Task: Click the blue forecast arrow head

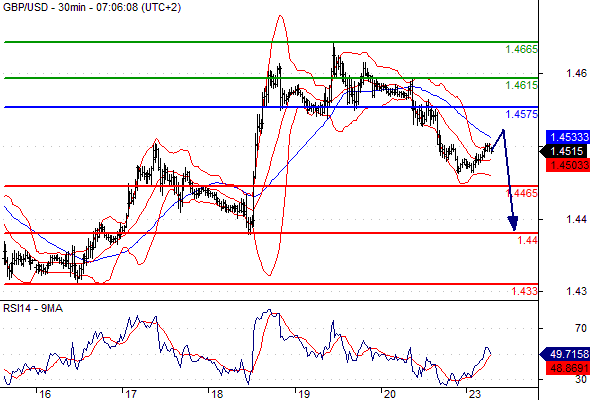Action: click(513, 223)
